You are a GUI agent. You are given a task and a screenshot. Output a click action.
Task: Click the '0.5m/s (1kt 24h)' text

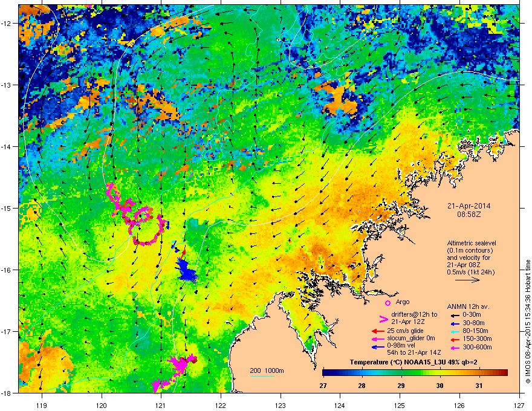coord(470,272)
